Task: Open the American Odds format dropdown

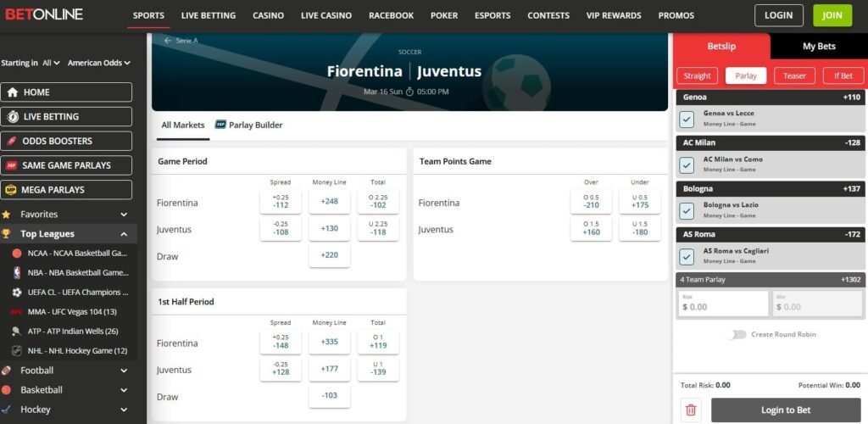Action: (x=99, y=63)
